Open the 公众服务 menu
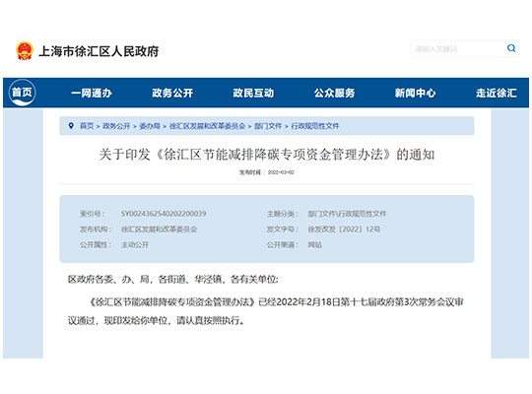The image size is (532, 394). tap(334, 93)
